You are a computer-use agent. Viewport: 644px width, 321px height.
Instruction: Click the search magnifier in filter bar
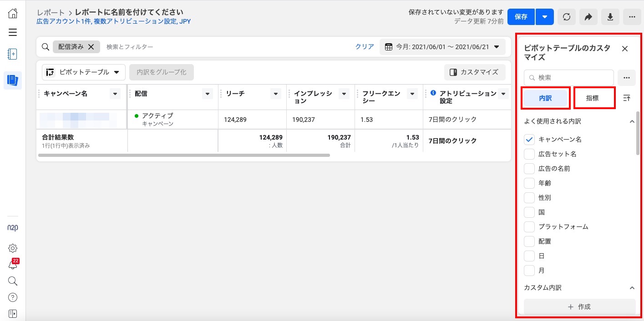point(46,46)
